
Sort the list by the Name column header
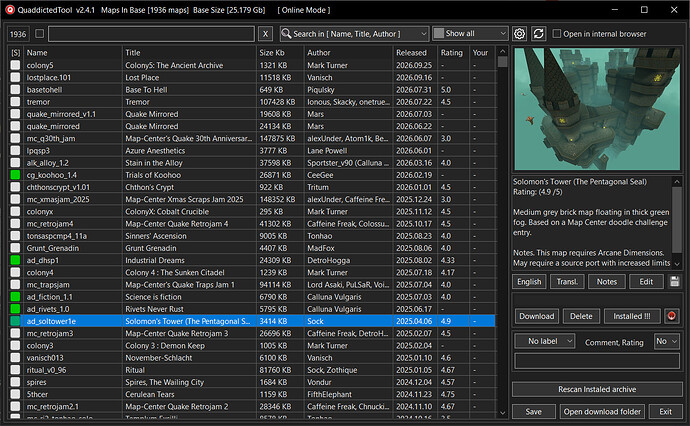(73, 52)
